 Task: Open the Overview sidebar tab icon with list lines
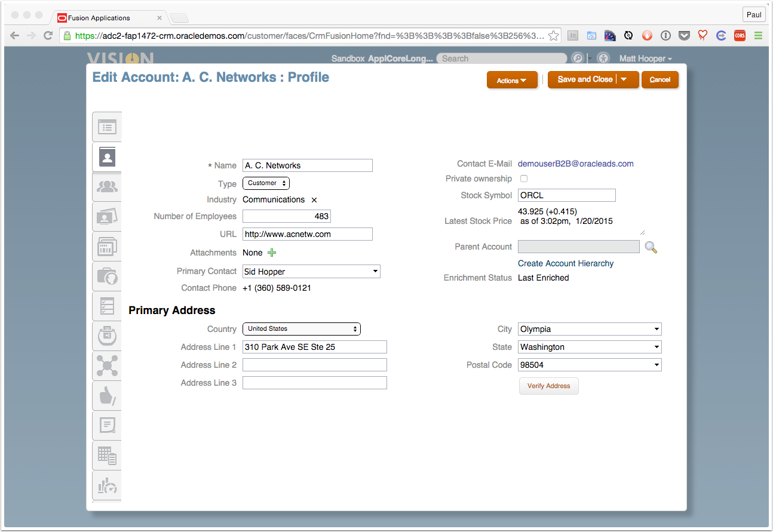tap(107, 127)
